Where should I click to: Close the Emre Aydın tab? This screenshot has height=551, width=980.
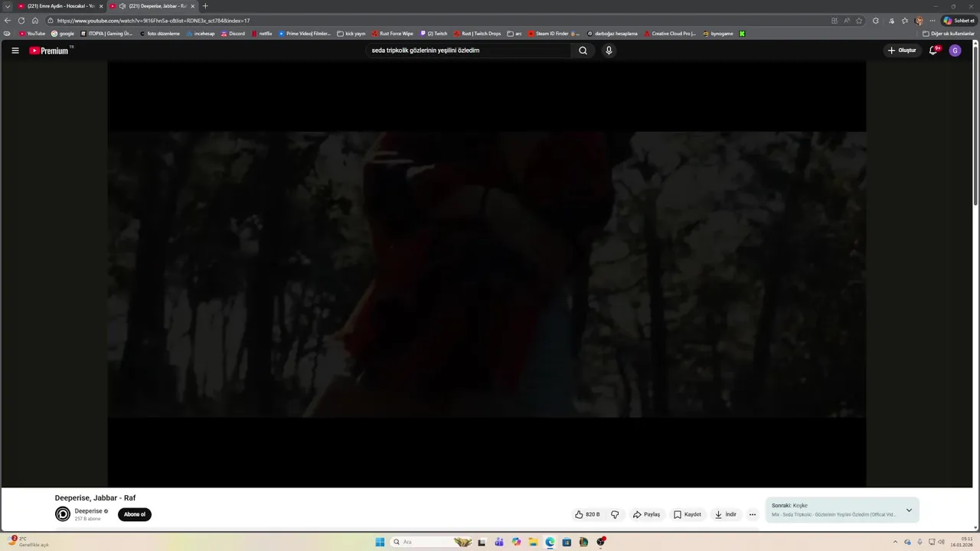pyautogui.click(x=101, y=6)
